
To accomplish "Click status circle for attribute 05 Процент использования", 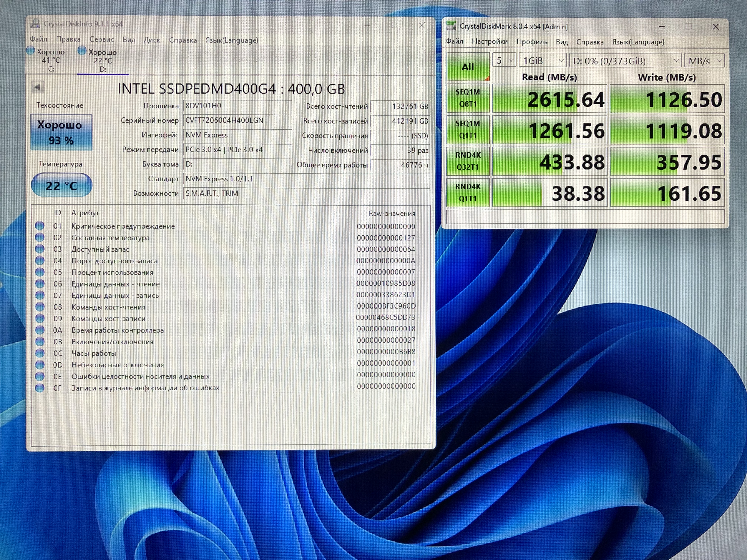I will click(40, 272).
